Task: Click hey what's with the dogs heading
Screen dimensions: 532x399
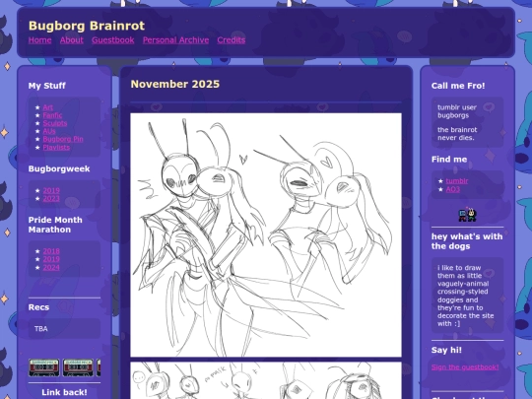Action: [467, 241]
